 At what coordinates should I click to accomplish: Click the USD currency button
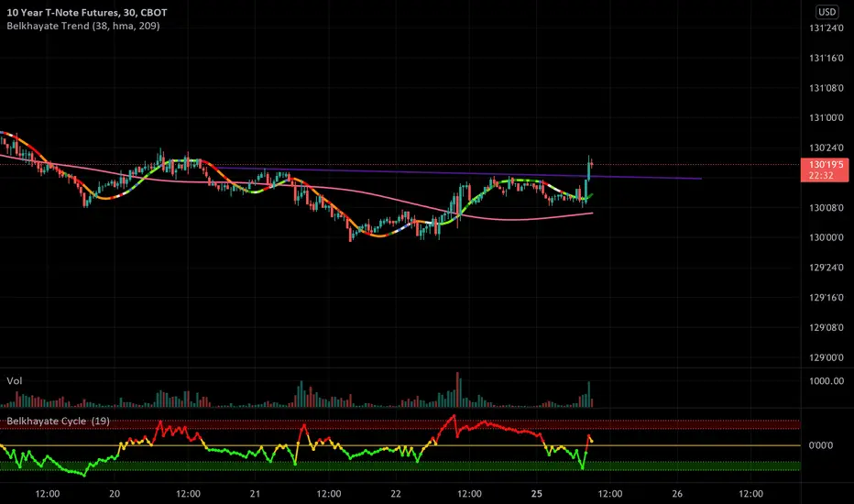click(x=827, y=12)
